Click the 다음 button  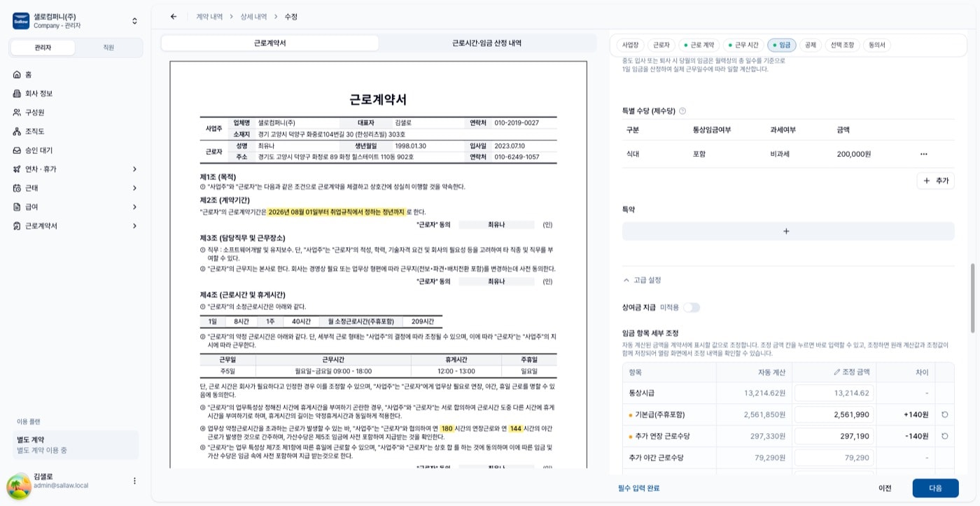coord(935,488)
